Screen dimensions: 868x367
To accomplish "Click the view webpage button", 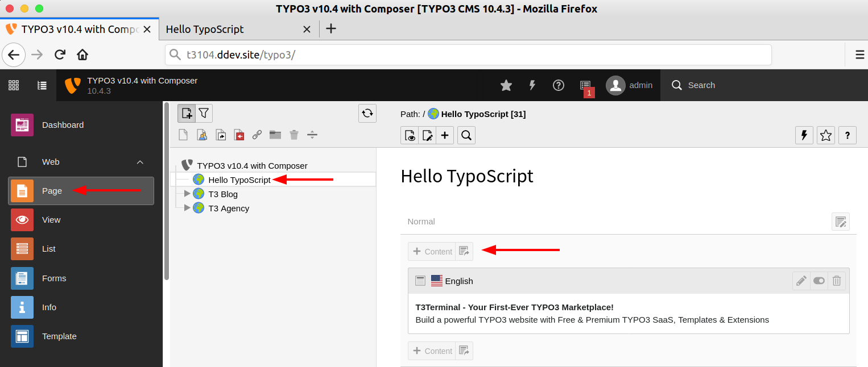I will 410,135.
